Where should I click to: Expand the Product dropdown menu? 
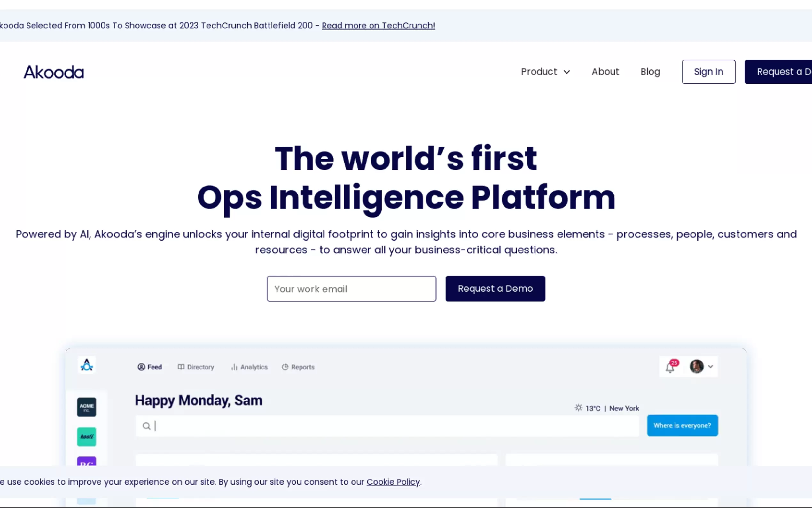point(545,72)
